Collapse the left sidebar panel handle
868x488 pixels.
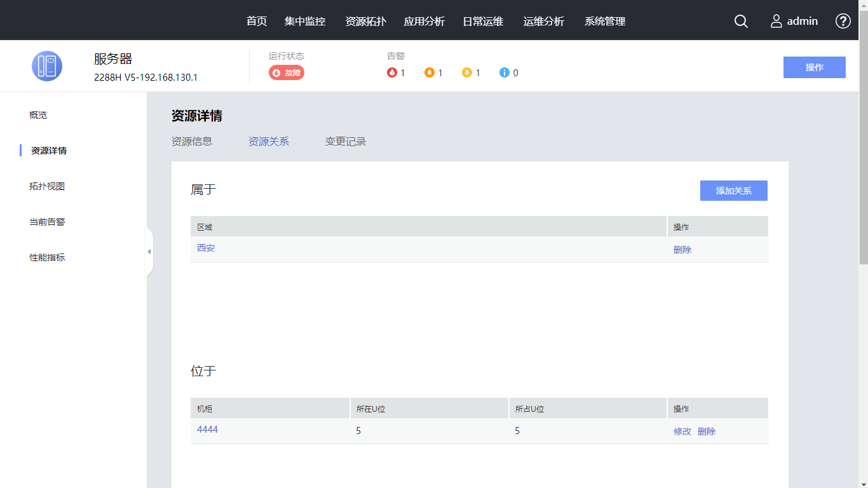[149, 252]
